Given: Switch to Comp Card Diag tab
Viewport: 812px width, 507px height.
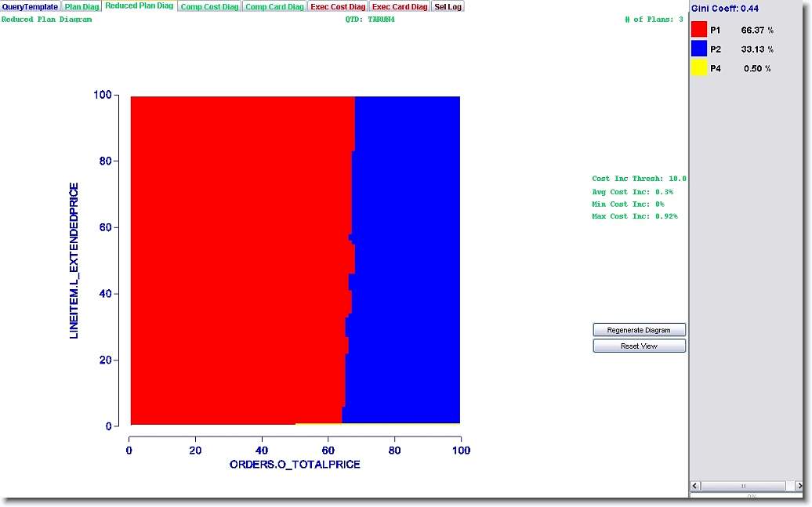Looking at the screenshot, I should pos(274,6).
